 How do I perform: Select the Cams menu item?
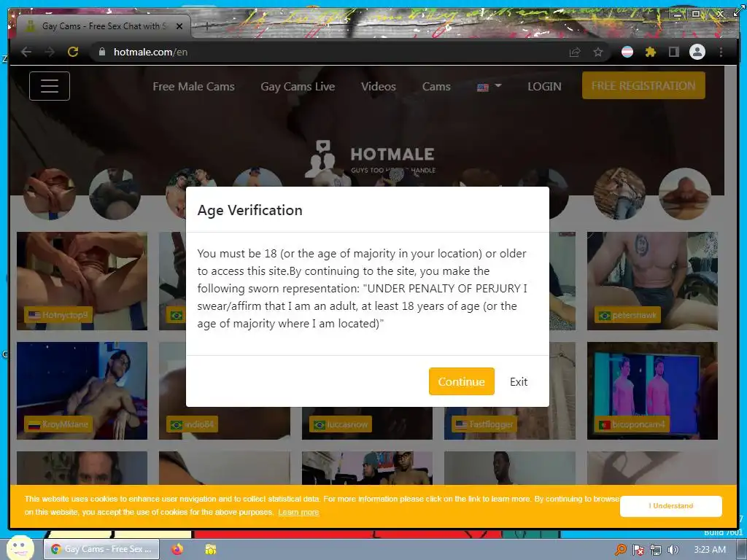pos(436,87)
